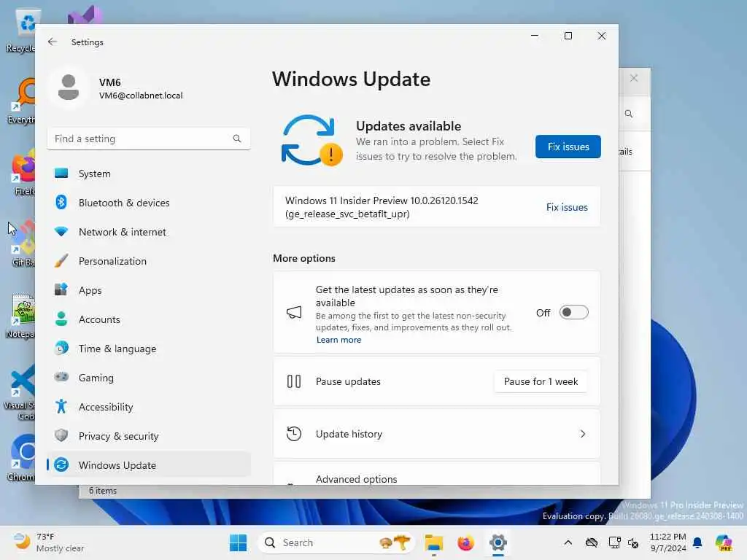Click the weather widget showing 73°F

(48, 542)
